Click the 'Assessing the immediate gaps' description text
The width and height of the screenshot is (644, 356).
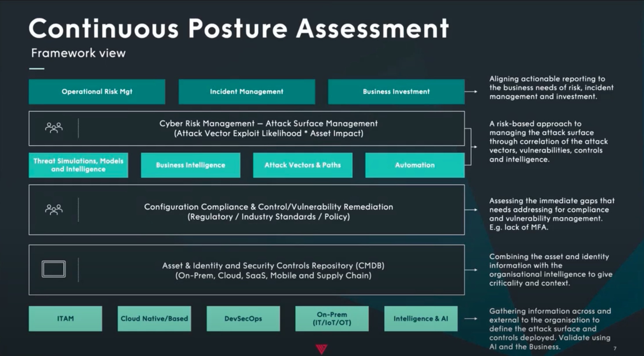[552, 214]
